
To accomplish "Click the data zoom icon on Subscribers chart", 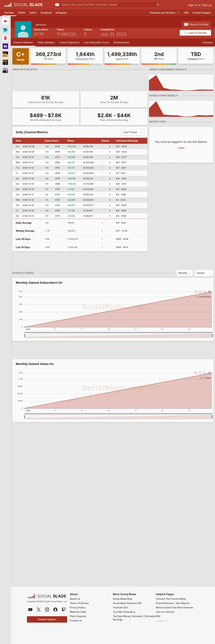I will coord(196,292).
